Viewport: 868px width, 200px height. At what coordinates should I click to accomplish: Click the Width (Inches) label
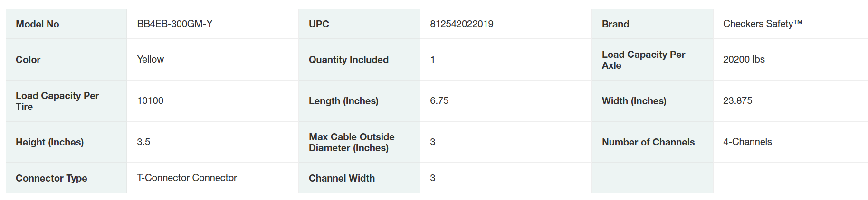point(634,101)
